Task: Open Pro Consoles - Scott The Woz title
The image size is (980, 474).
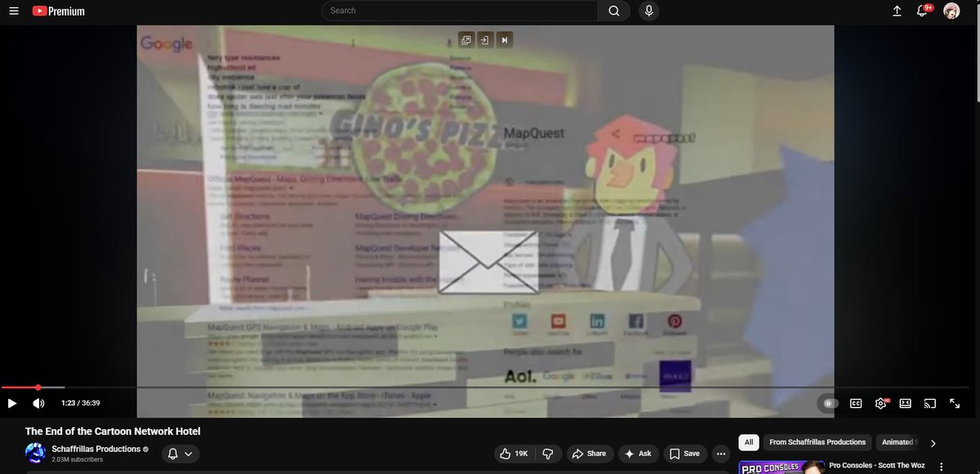Action: 877,465
